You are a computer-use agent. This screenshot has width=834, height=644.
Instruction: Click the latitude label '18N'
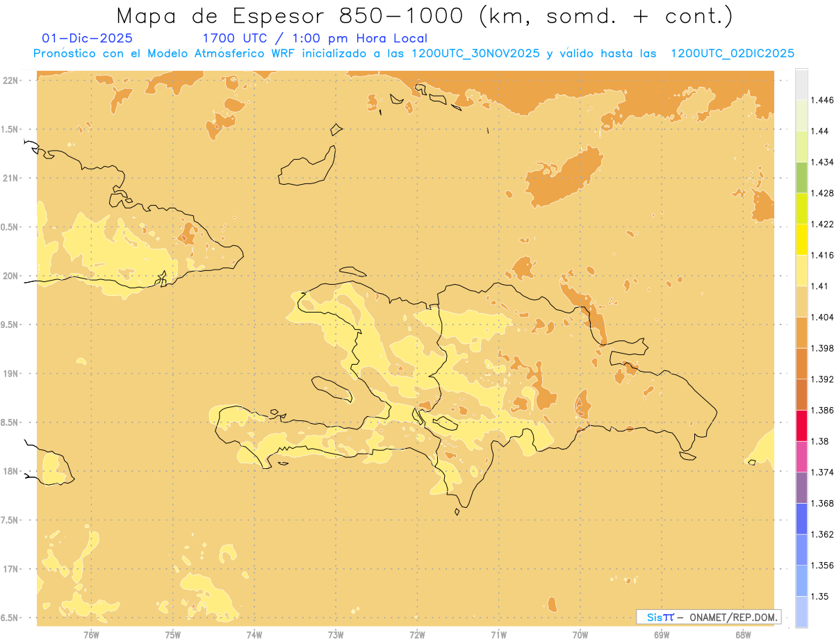pyautogui.click(x=11, y=472)
